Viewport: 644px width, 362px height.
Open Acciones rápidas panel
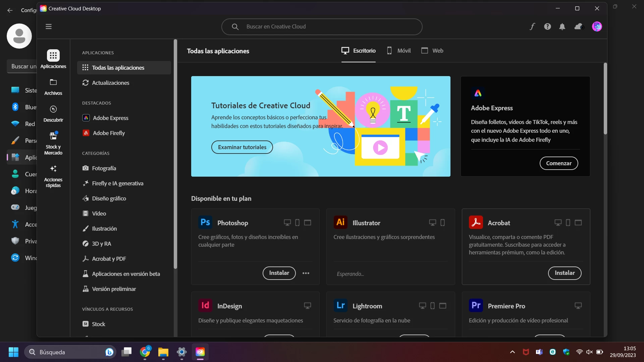(x=53, y=176)
